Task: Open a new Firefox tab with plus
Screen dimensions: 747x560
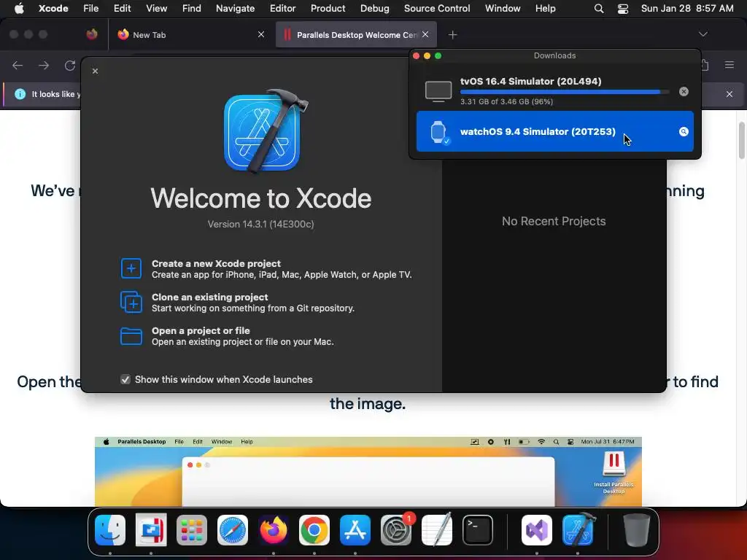Action: 452,35
